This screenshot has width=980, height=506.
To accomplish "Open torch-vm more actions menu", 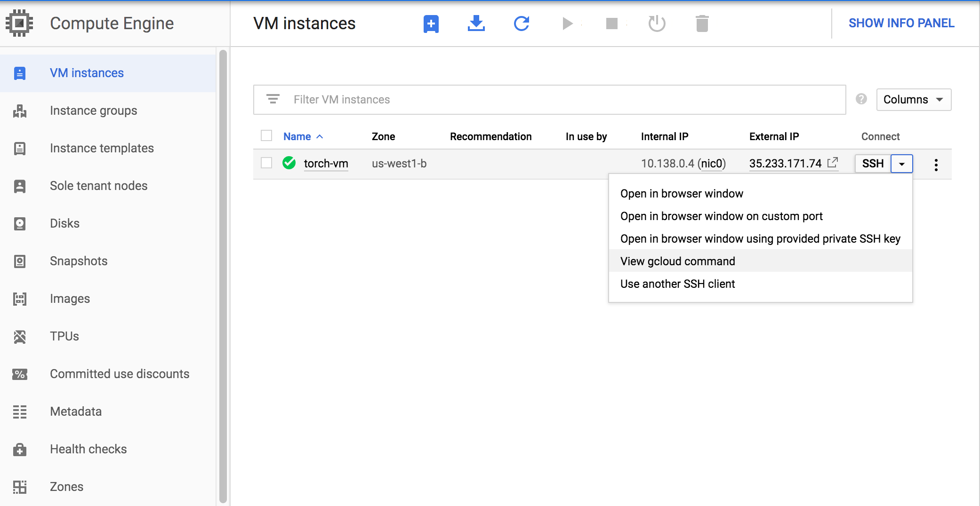I will (x=936, y=164).
